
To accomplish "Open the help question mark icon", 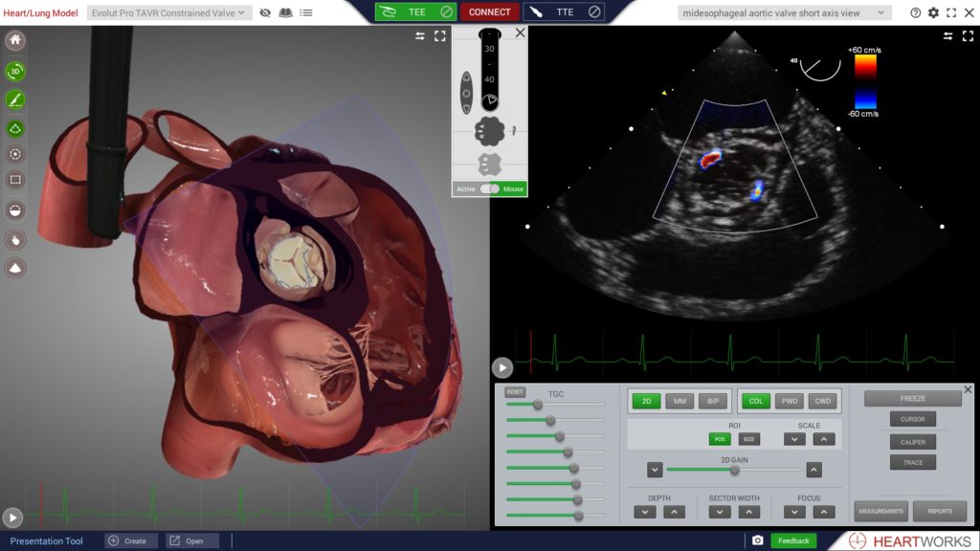I will click(x=916, y=12).
